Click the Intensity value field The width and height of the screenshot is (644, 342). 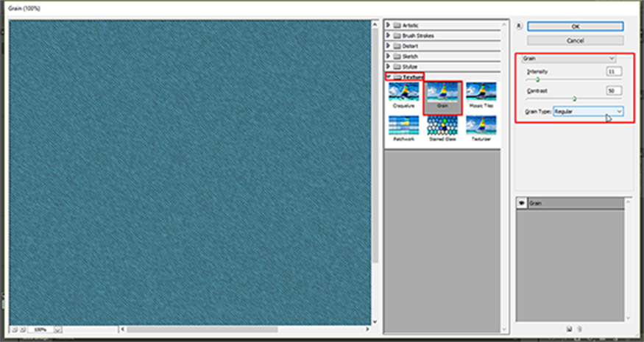pyautogui.click(x=614, y=71)
